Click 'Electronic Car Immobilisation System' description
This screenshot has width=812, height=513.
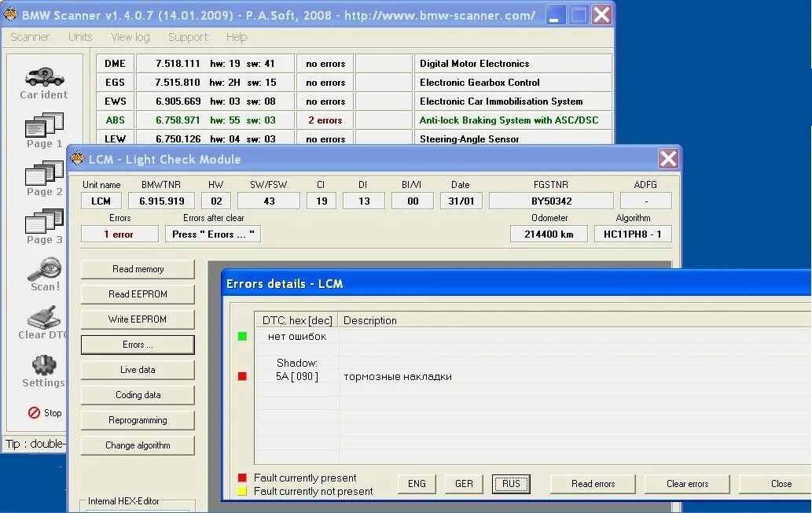coord(501,101)
